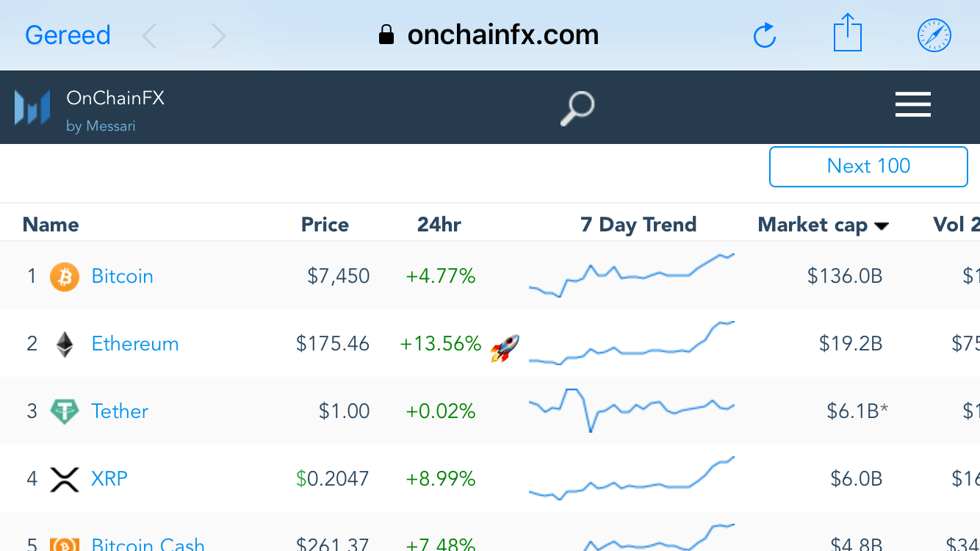Image resolution: width=980 pixels, height=551 pixels.
Task: Click the Tether coin icon
Action: [x=65, y=411]
